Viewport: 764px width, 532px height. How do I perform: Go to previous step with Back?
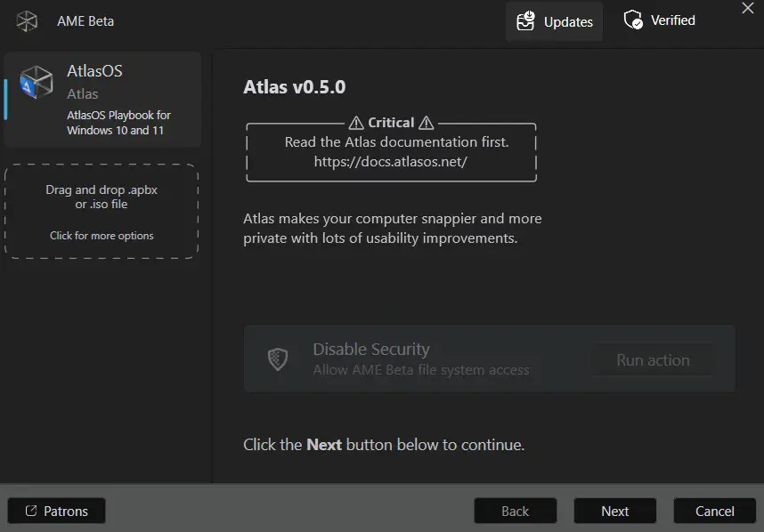click(515, 511)
